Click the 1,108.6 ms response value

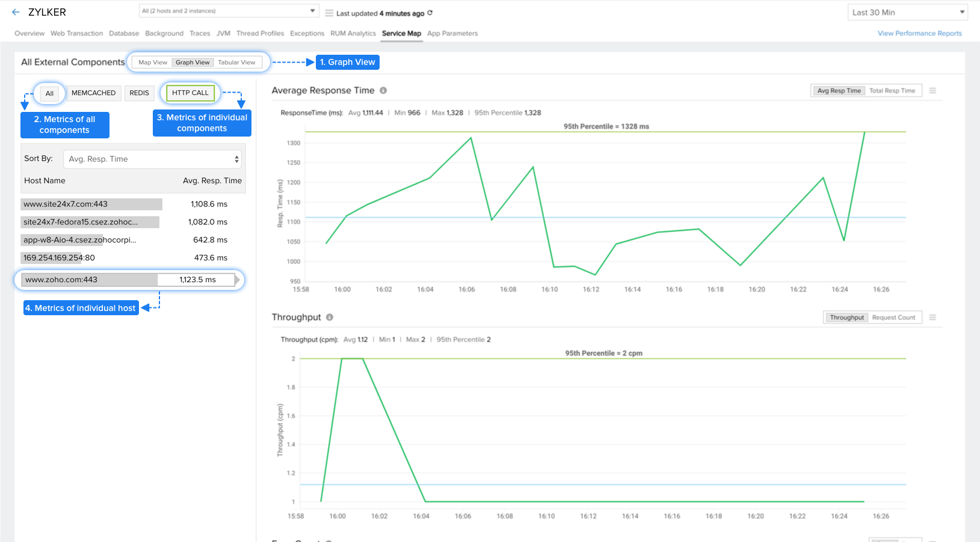coord(209,204)
